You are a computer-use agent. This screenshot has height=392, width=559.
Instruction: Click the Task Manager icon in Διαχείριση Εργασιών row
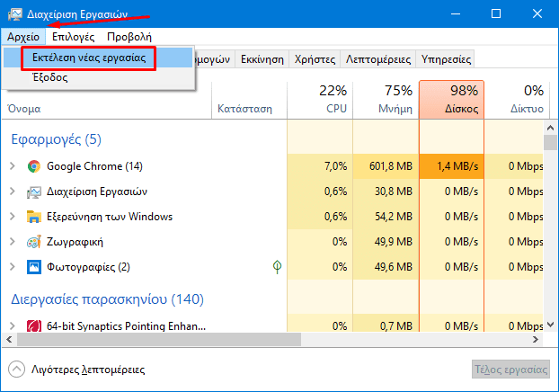pos(34,192)
